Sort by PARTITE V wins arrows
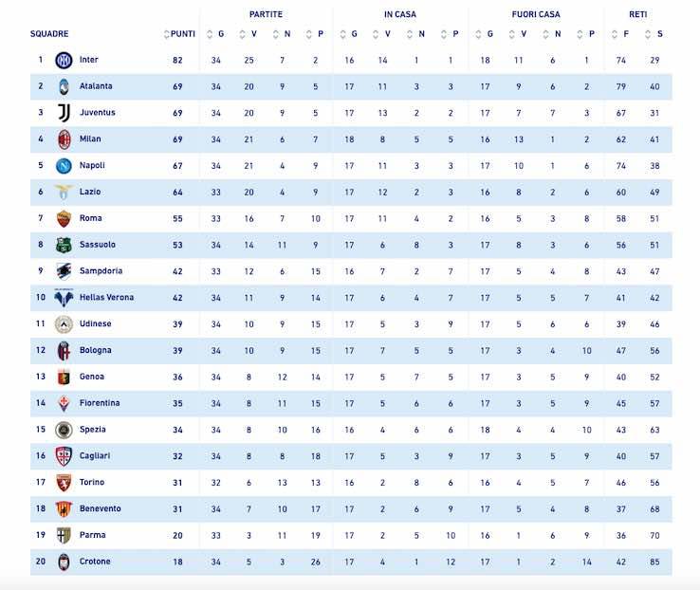Screen dimensions: 700x590 (x=245, y=34)
